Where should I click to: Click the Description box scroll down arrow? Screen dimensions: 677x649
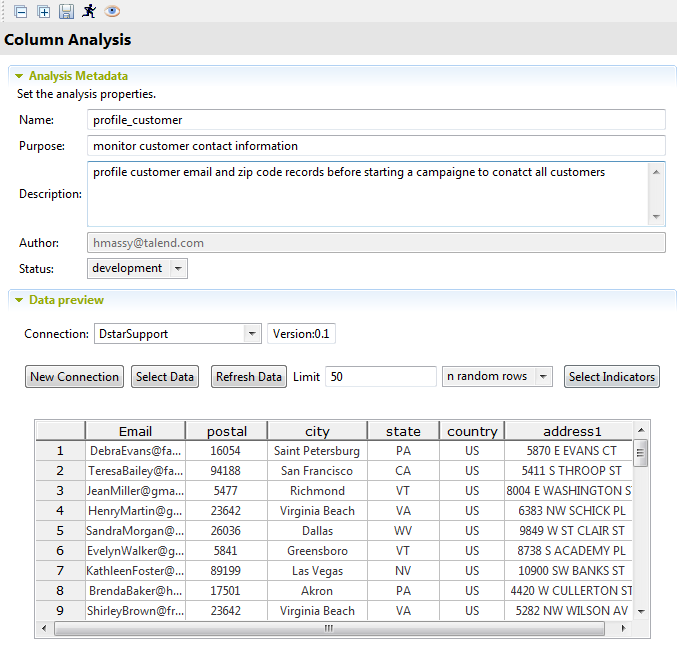click(656, 217)
